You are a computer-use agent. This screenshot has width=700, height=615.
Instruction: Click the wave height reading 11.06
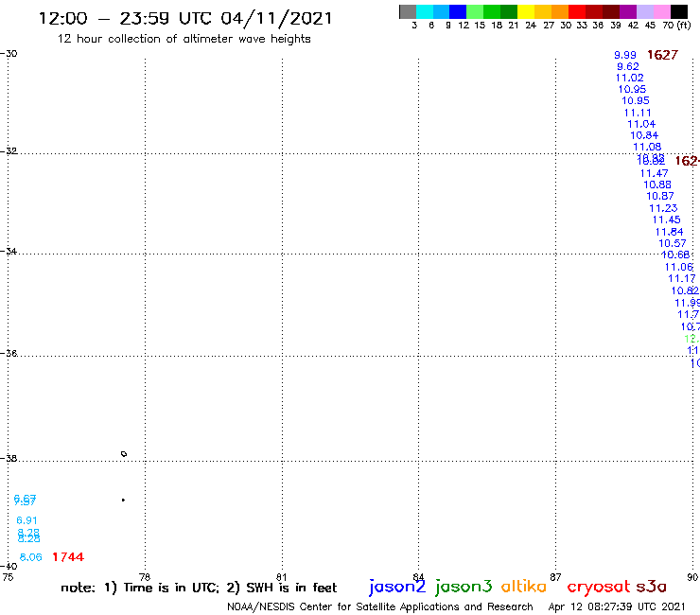679,267
